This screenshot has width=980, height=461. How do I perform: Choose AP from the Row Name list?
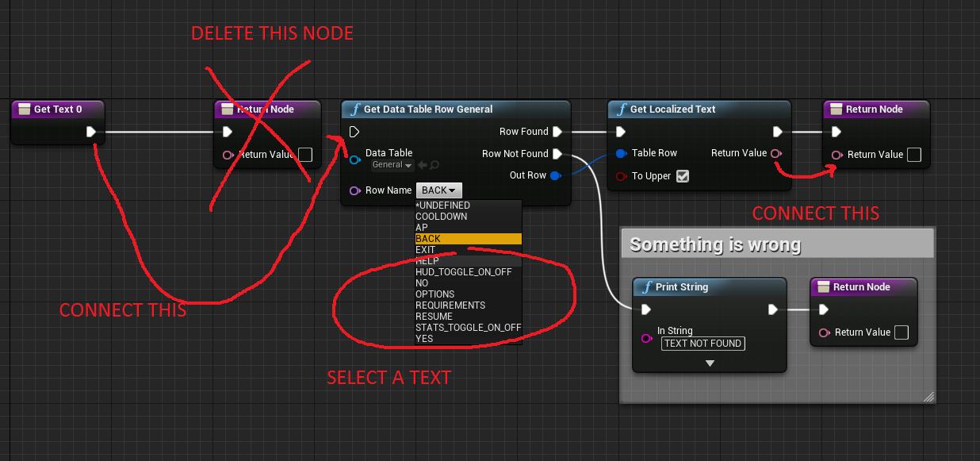pyautogui.click(x=468, y=228)
